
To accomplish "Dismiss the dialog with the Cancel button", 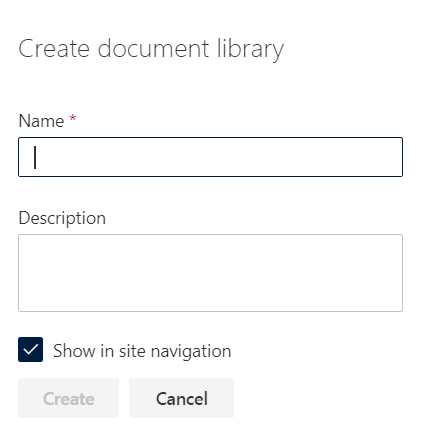I will 181,398.
